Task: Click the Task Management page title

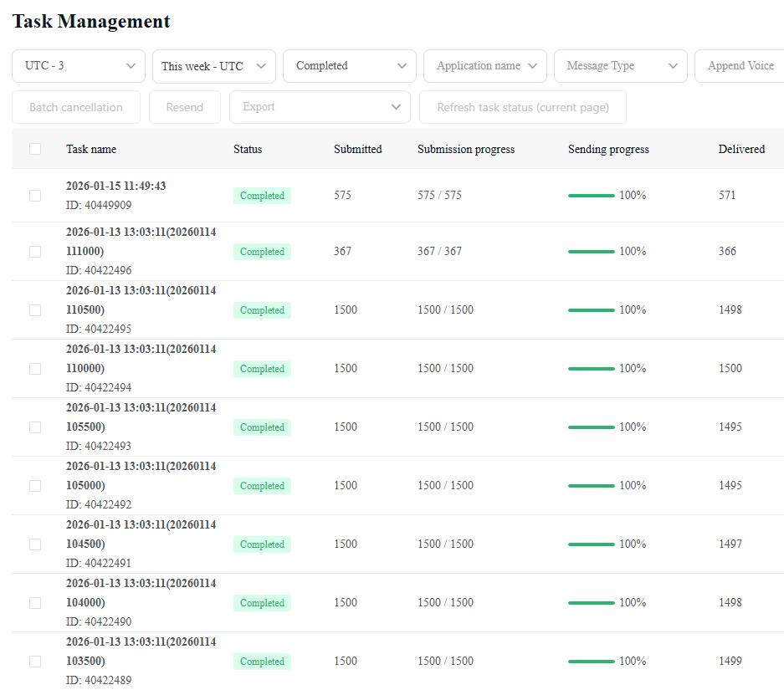Action: coord(90,21)
